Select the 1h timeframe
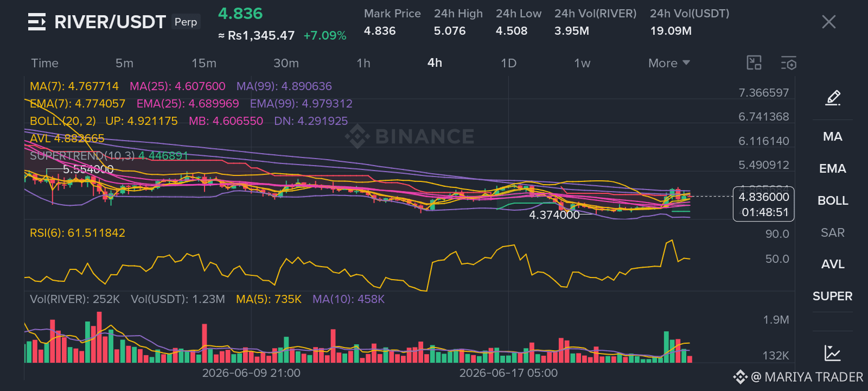This screenshot has height=391, width=868. tap(363, 63)
